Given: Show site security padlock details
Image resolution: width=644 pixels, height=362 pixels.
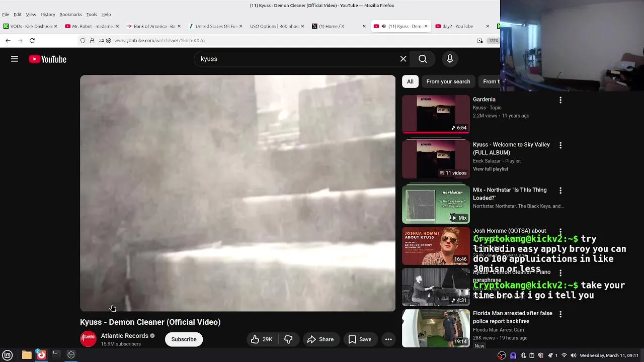Looking at the screenshot, I should tap(92, 40).
